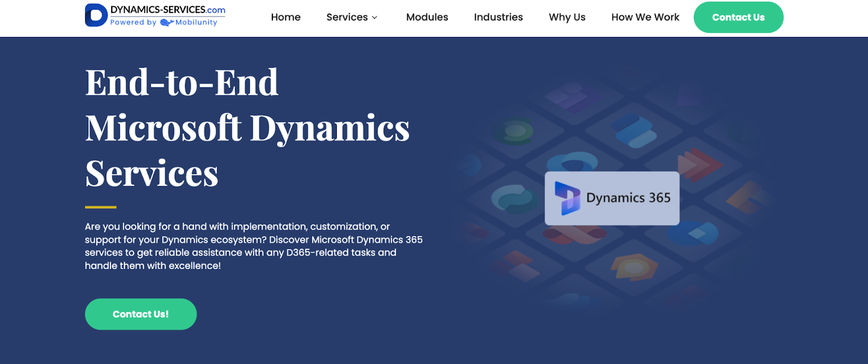Open the Modules menu item
The image size is (868, 364).
coord(427,17)
